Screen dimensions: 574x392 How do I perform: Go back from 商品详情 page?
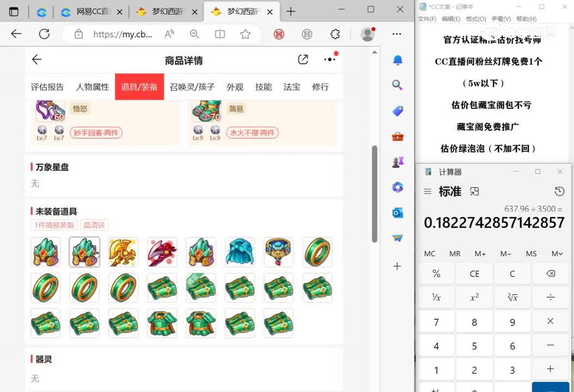point(36,60)
